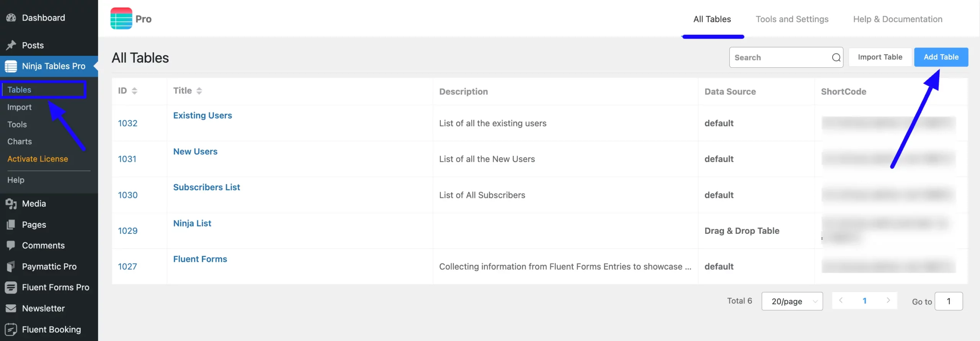Click 'List of all the existing users' description
Screen dimensions: 980x341
493,123
